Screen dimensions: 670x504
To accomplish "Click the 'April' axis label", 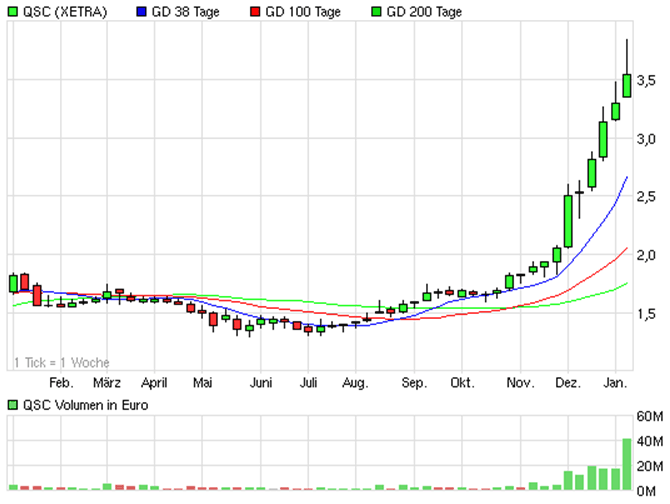I will (x=154, y=383).
